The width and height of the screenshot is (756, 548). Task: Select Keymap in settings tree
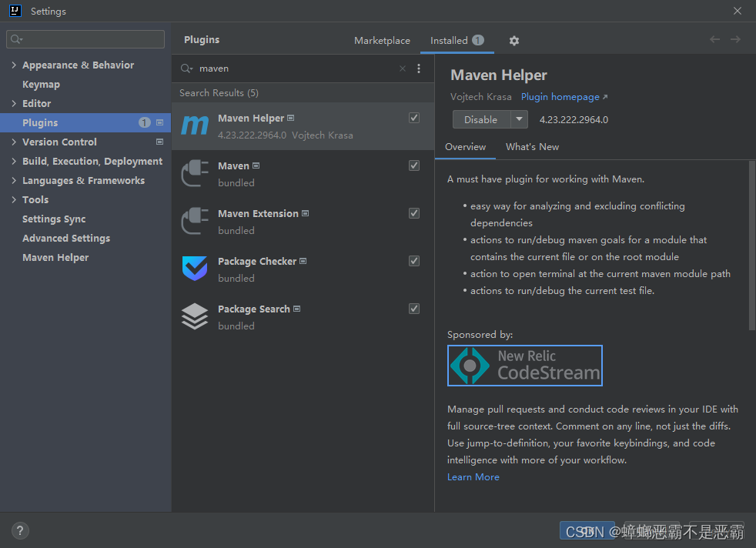click(x=41, y=85)
